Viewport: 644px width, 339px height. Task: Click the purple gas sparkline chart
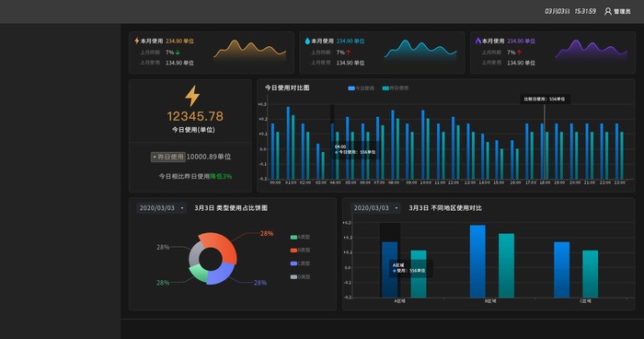pyautogui.click(x=591, y=50)
